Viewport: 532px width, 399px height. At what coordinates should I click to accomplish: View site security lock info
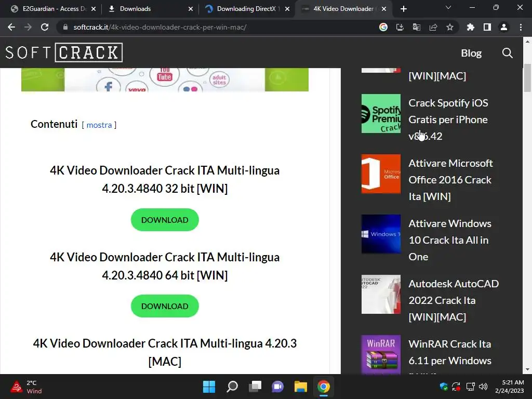[65, 27]
